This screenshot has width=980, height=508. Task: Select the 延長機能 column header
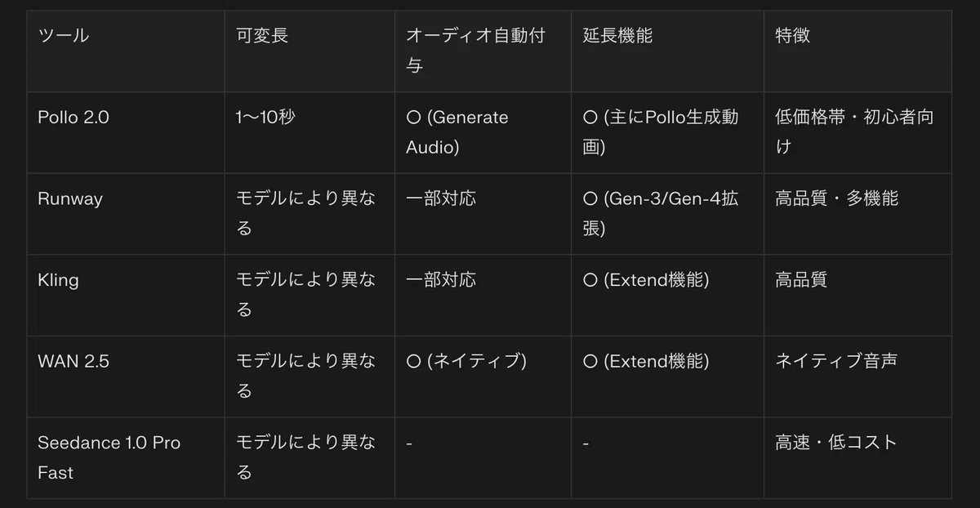pyautogui.click(x=617, y=36)
